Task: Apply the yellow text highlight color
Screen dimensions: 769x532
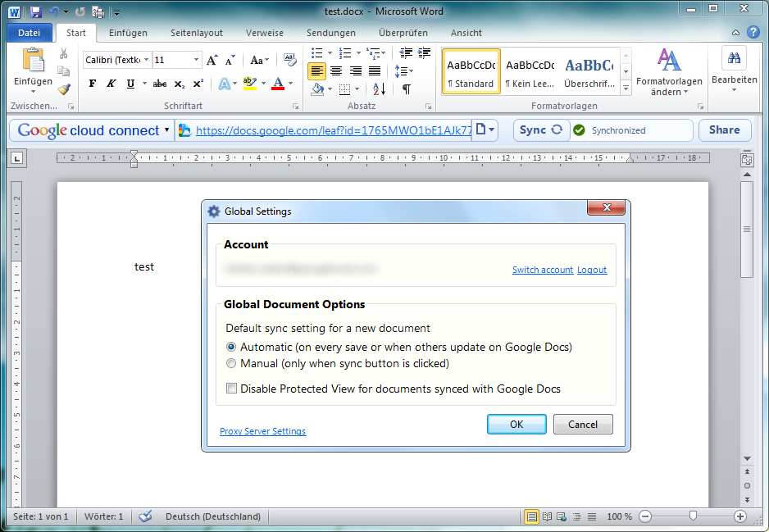Action: [249, 84]
